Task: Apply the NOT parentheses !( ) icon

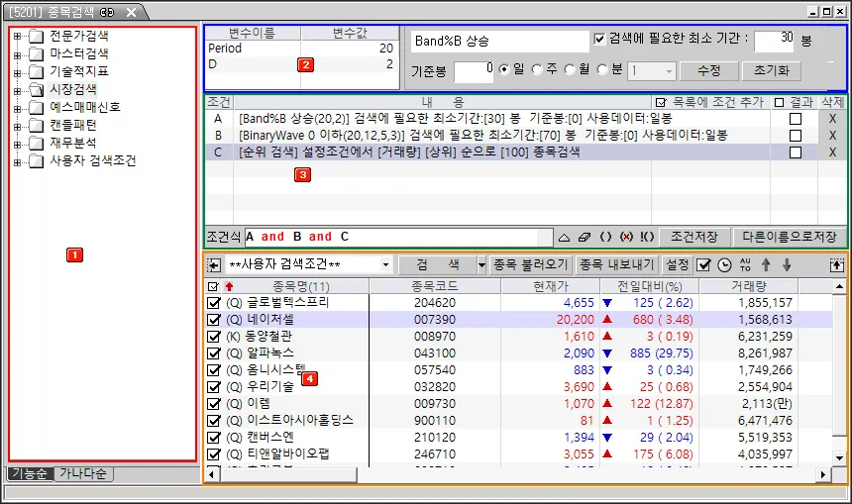Action: click(x=647, y=237)
